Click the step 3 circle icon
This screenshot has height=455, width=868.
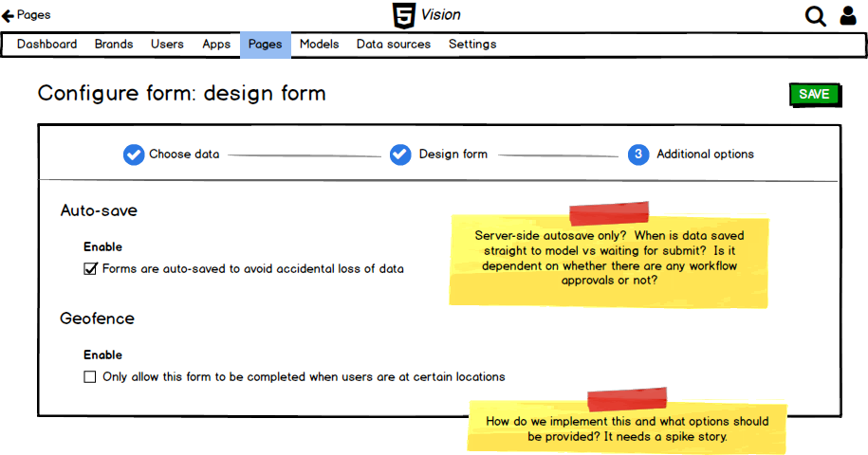pyautogui.click(x=638, y=155)
